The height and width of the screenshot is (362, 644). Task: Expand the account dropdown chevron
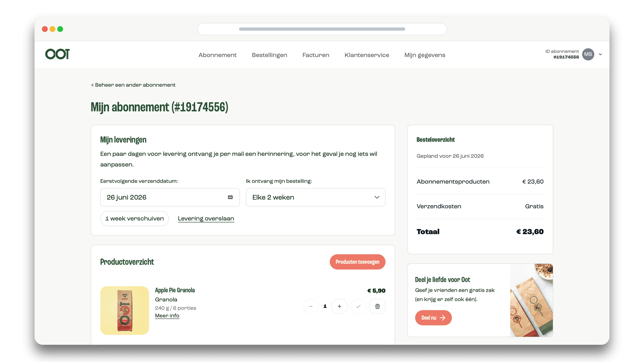[x=600, y=54]
